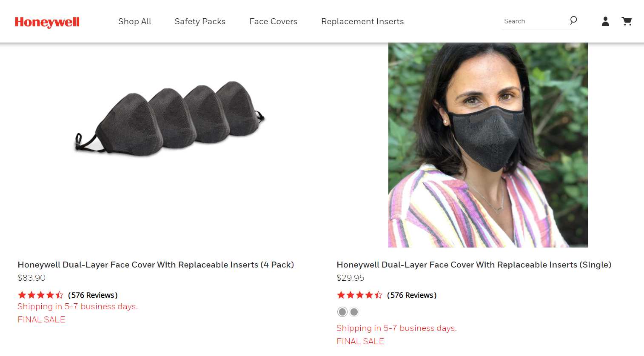The width and height of the screenshot is (644, 356).
Task: Click the search magnifier icon
Action: click(573, 20)
